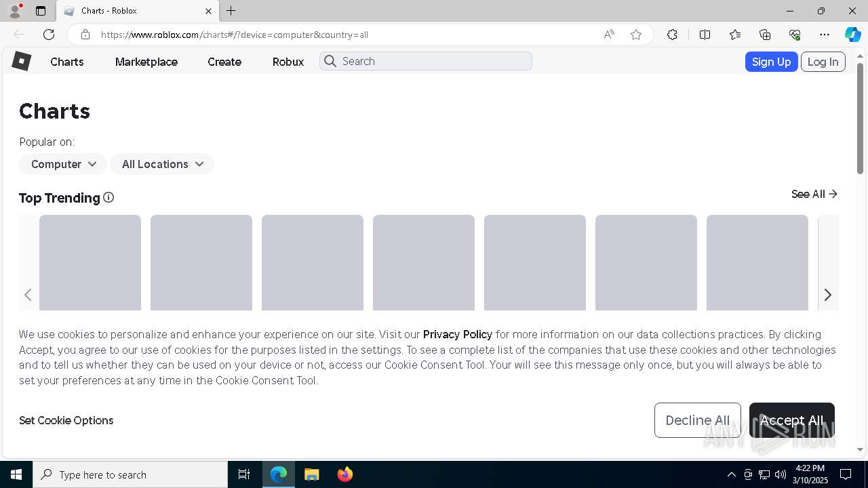Click the site info lock icon
This screenshot has height=488, width=868.
pos(85,35)
